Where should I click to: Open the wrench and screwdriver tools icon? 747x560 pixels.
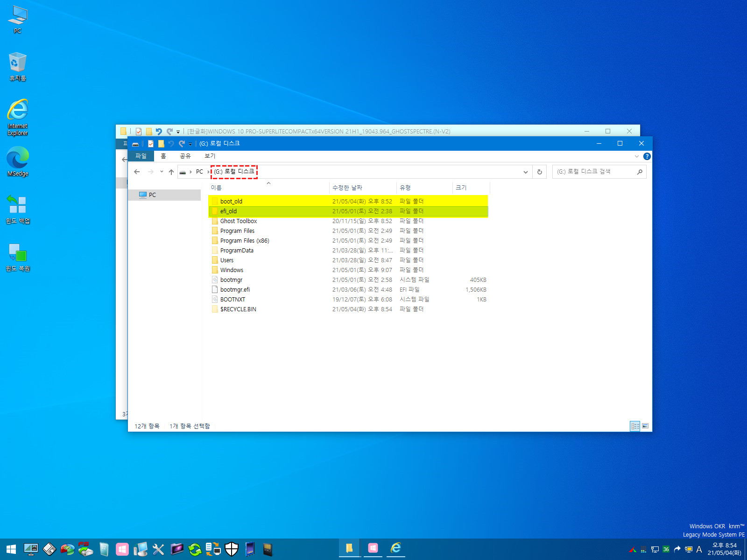coord(158,549)
